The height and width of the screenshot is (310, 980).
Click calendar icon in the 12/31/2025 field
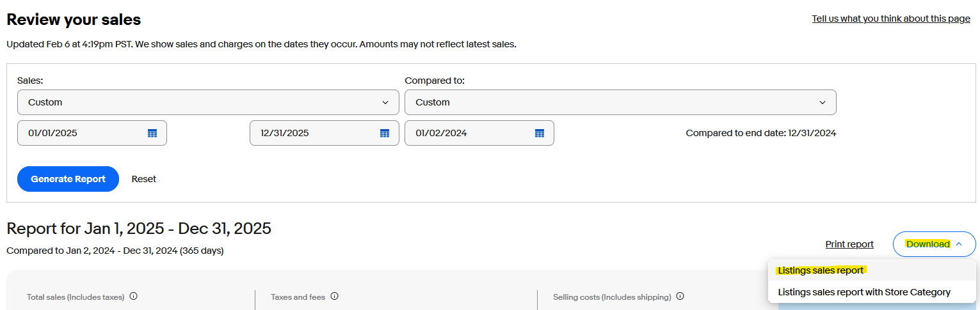[385, 133]
